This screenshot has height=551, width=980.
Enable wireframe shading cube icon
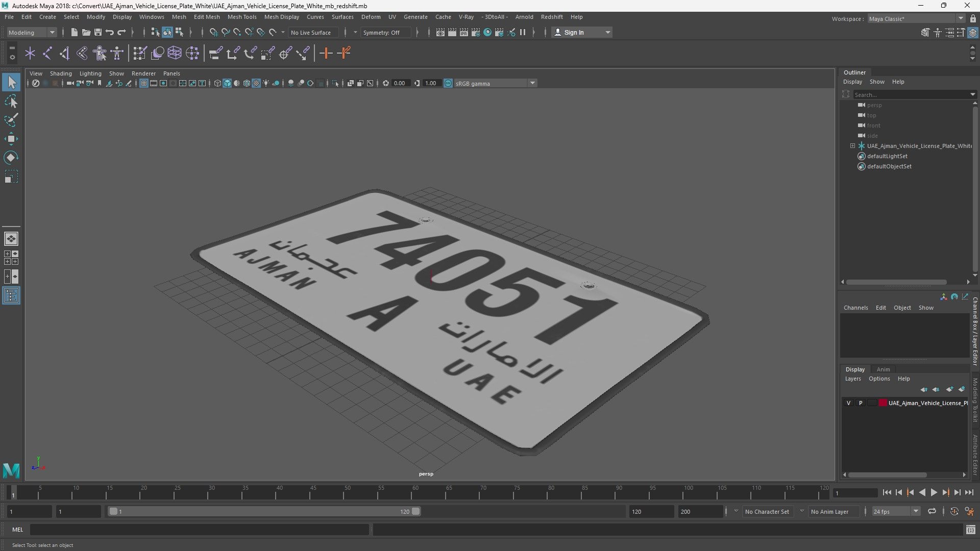pos(217,83)
